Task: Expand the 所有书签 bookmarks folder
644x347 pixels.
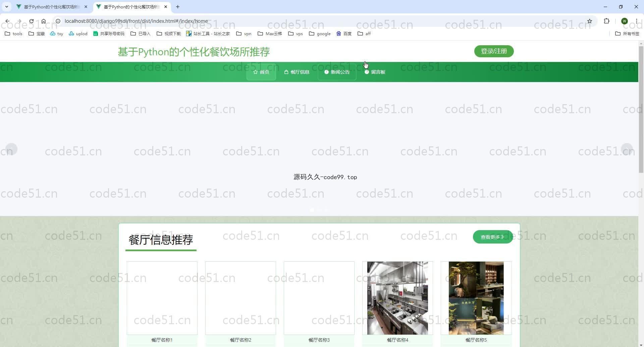Action: pyautogui.click(x=627, y=33)
